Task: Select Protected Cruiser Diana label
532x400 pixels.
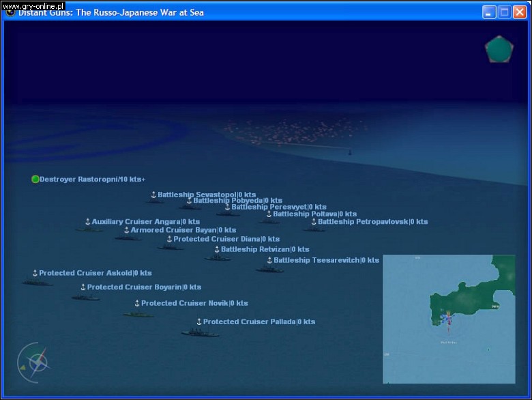Action: (x=226, y=239)
